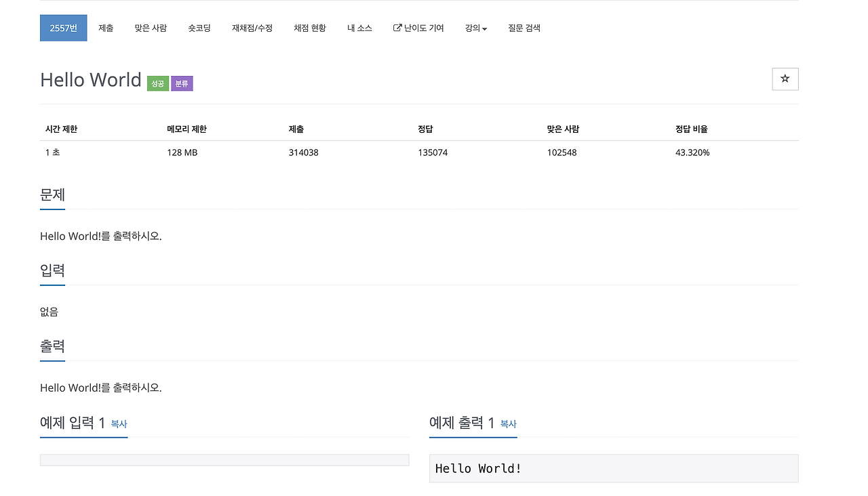The image size is (868, 496).
Task: Open the 내 소스 tab
Action: (x=359, y=28)
